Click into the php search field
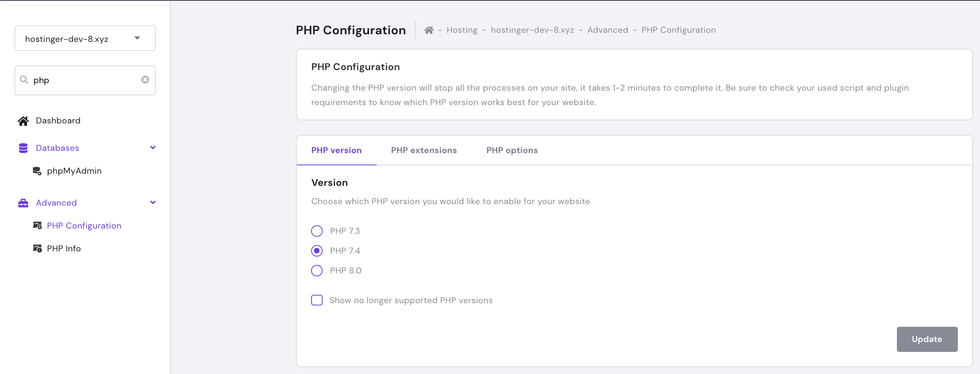980x374 pixels. [86, 80]
